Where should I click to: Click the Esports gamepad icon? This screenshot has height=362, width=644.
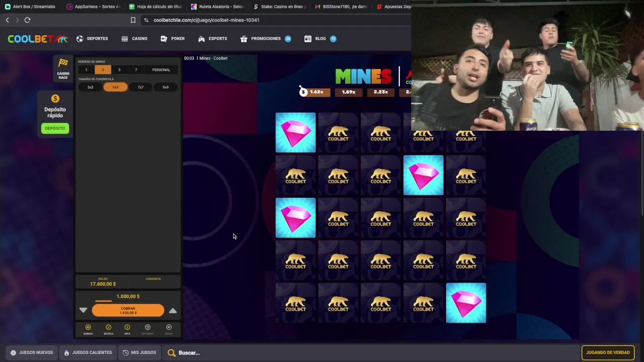201,39
